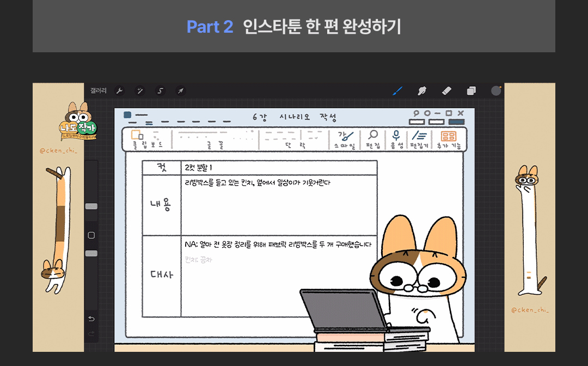This screenshot has height=366, width=588.
Task: Open the Adjustments magic wand menu
Action: click(140, 91)
